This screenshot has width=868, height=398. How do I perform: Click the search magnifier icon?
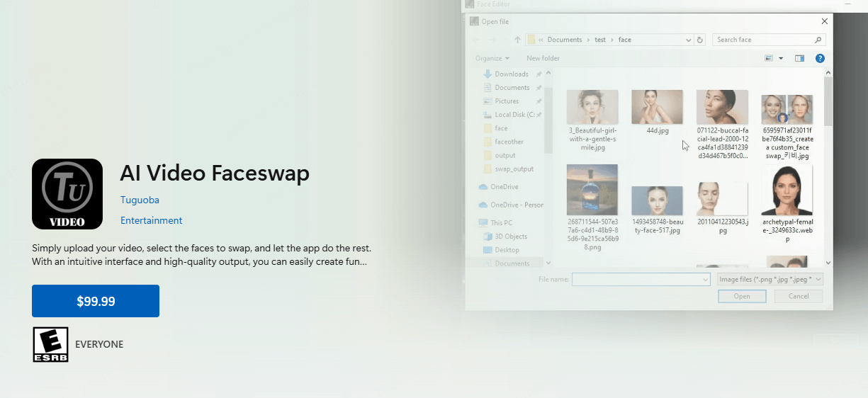pyautogui.click(x=818, y=40)
